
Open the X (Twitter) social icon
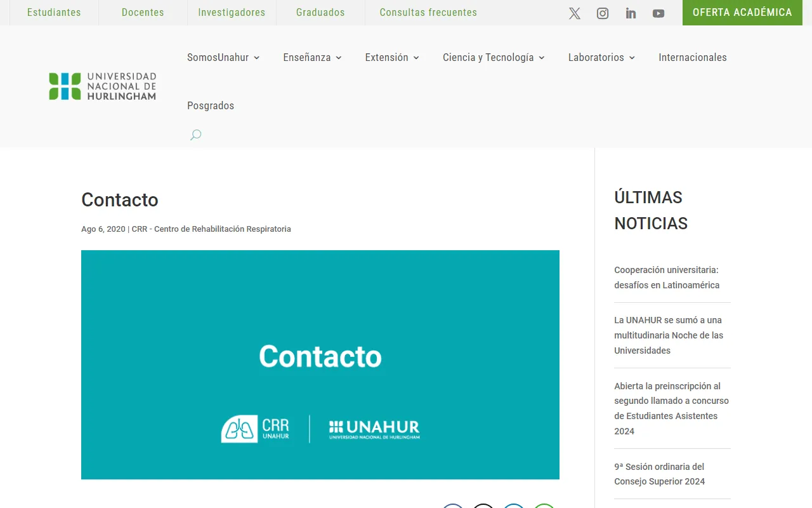(x=575, y=13)
